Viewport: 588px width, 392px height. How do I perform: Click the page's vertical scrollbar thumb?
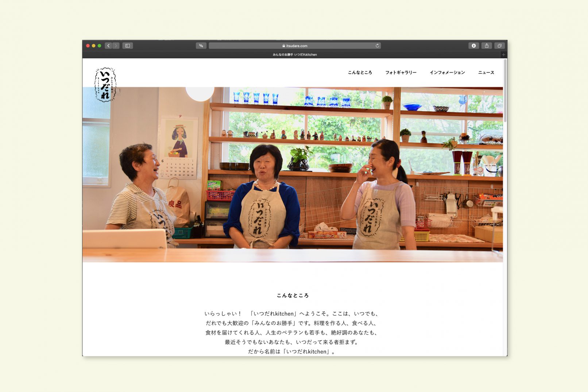coord(505,91)
